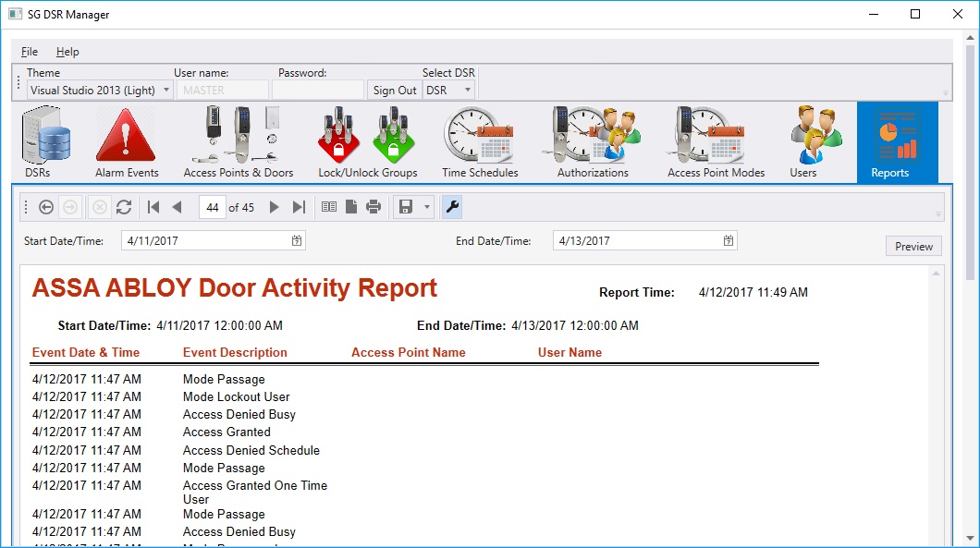
Task: Select the Reports section
Action: (897, 142)
